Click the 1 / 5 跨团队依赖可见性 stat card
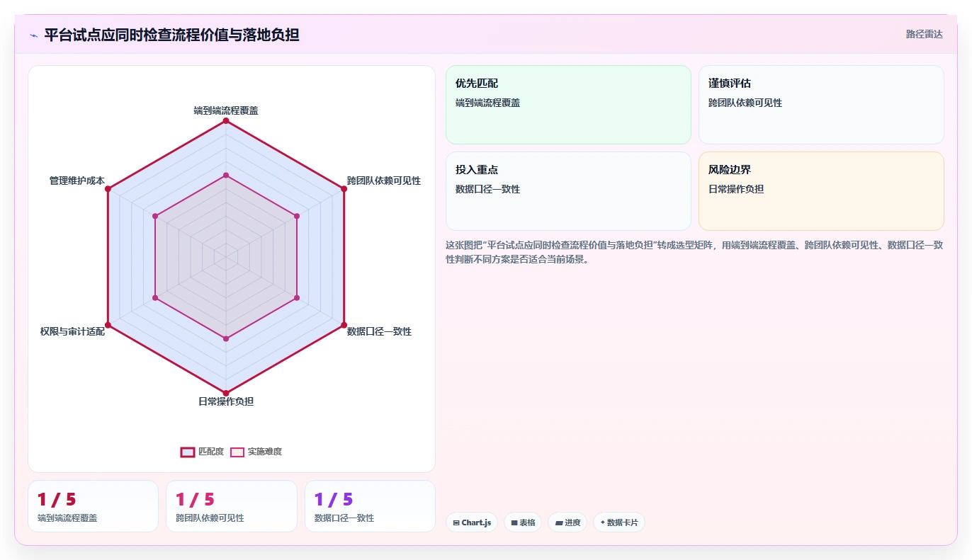The width and height of the screenshot is (972, 560). 232,506
